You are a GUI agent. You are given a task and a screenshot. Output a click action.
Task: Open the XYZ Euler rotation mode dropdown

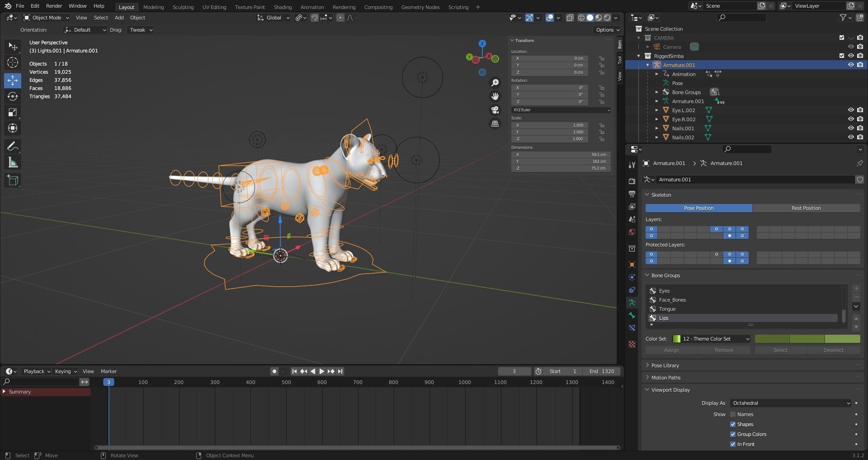coord(561,110)
